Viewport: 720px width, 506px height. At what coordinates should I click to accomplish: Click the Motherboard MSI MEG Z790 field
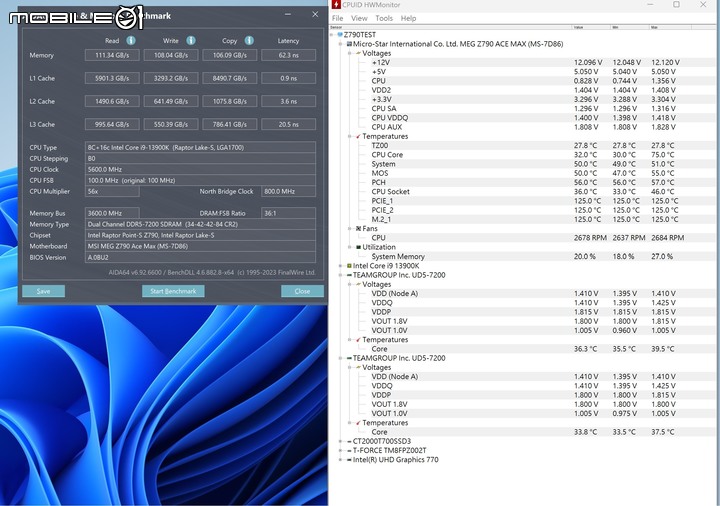coord(200,246)
